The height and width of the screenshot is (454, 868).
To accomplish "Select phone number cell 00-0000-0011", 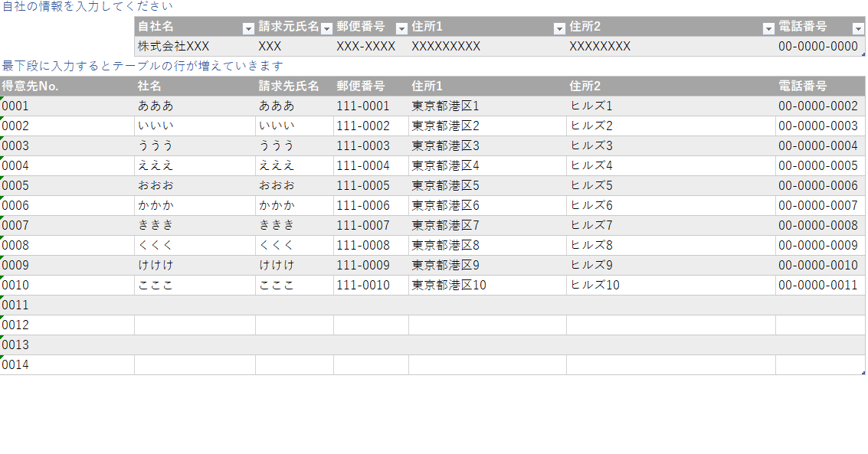I will pos(817,285).
